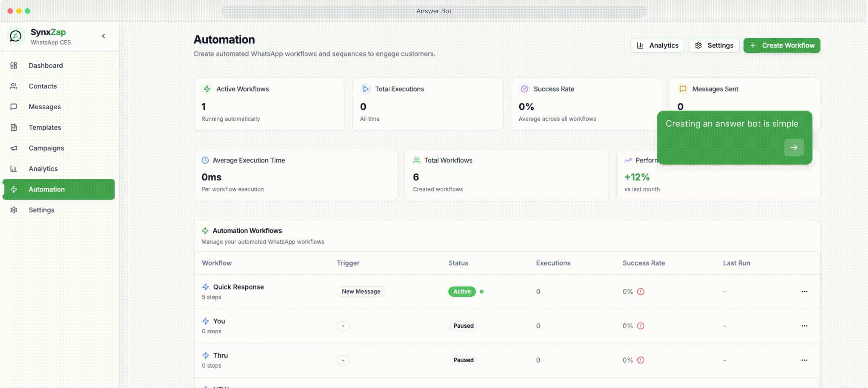The image size is (868, 388).
Task: Click the sidebar Analytics bar chart icon
Action: pyautogui.click(x=14, y=169)
